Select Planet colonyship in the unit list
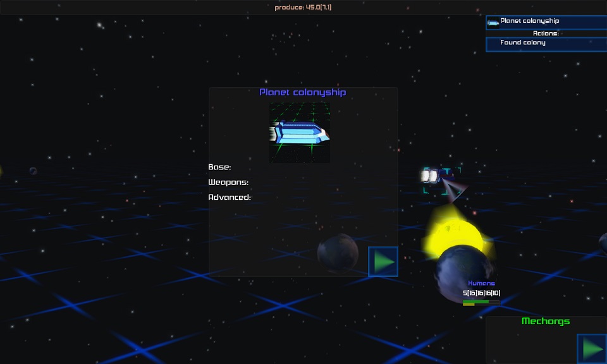 (x=546, y=22)
